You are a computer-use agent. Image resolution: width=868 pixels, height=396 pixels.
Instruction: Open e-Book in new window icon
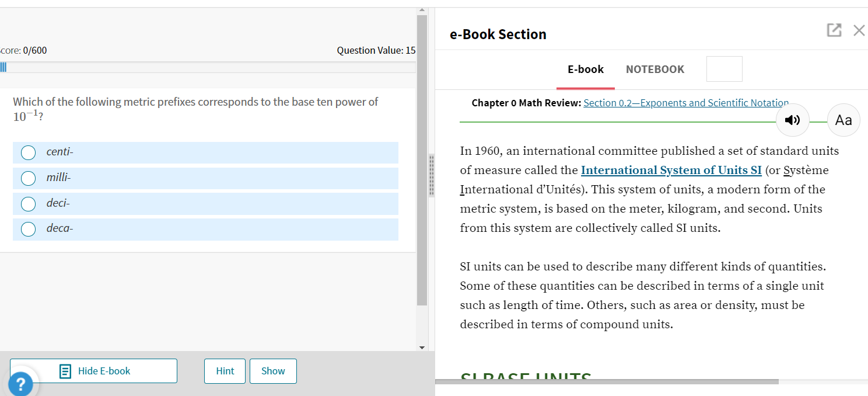(834, 30)
